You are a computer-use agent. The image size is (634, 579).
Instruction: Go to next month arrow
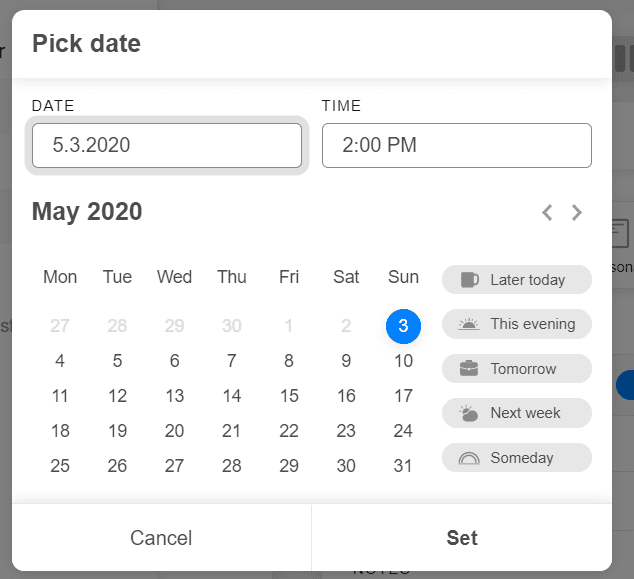click(577, 213)
